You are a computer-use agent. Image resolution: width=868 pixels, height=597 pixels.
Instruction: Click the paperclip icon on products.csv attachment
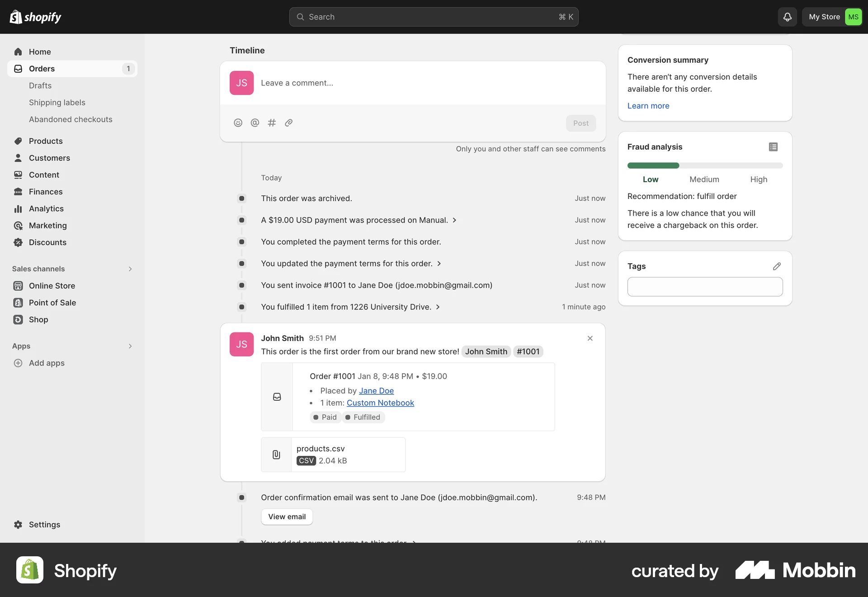tap(276, 455)
